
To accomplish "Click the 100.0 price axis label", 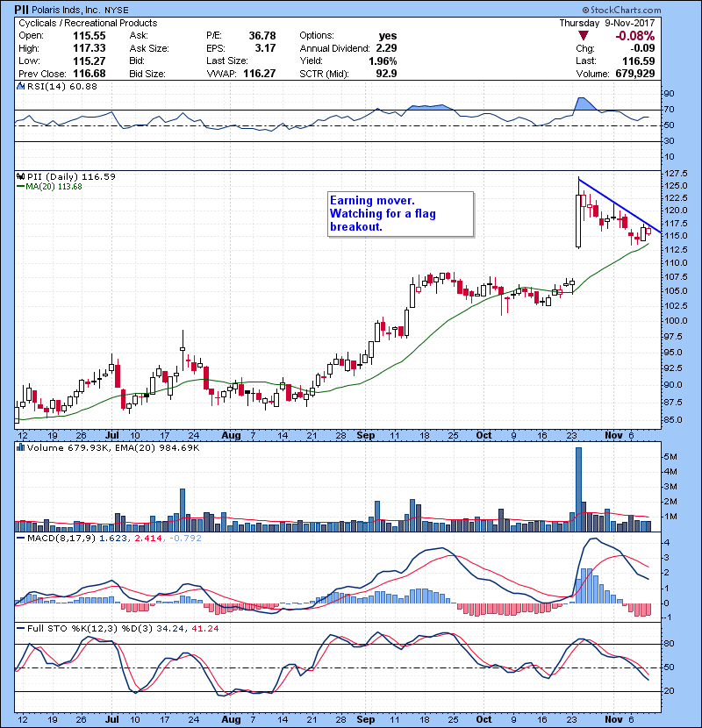I will point(676,320).
